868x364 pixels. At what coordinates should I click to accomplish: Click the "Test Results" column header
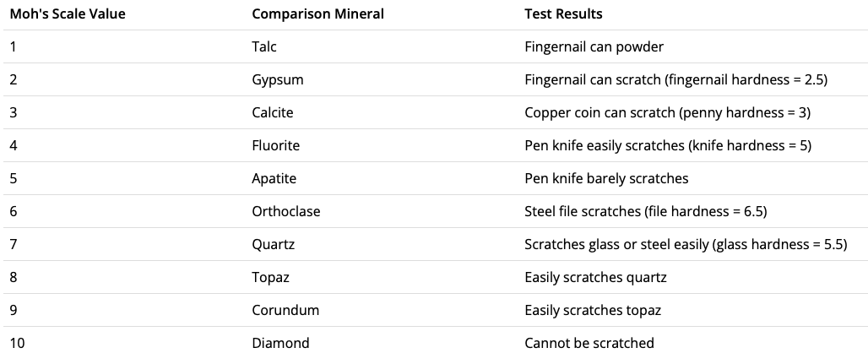[563, 14]
